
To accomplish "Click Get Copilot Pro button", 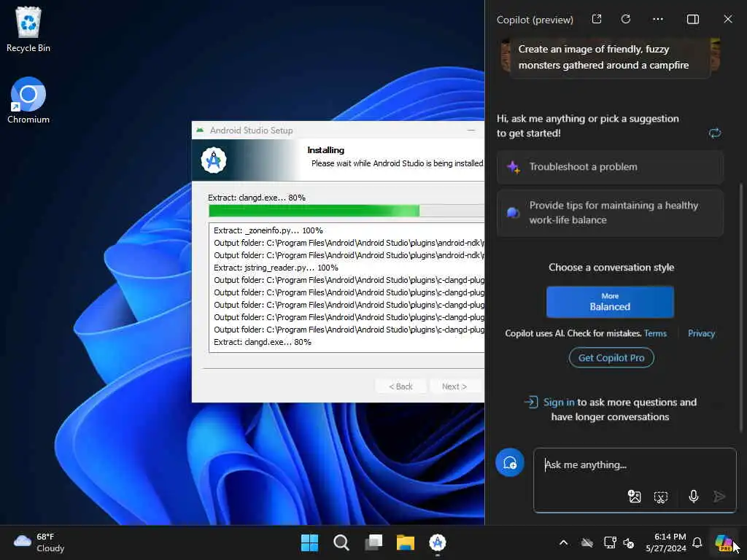I will click(611, 357).
